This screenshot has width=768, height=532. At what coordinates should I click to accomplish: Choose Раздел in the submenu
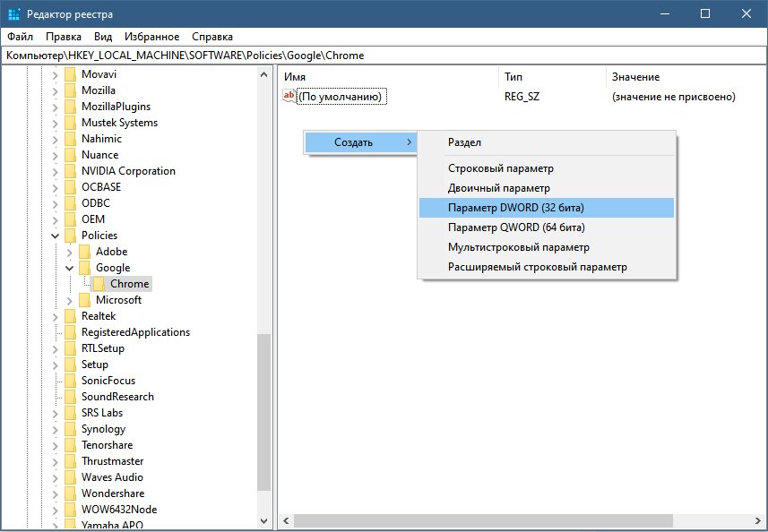tap(547, 142)
